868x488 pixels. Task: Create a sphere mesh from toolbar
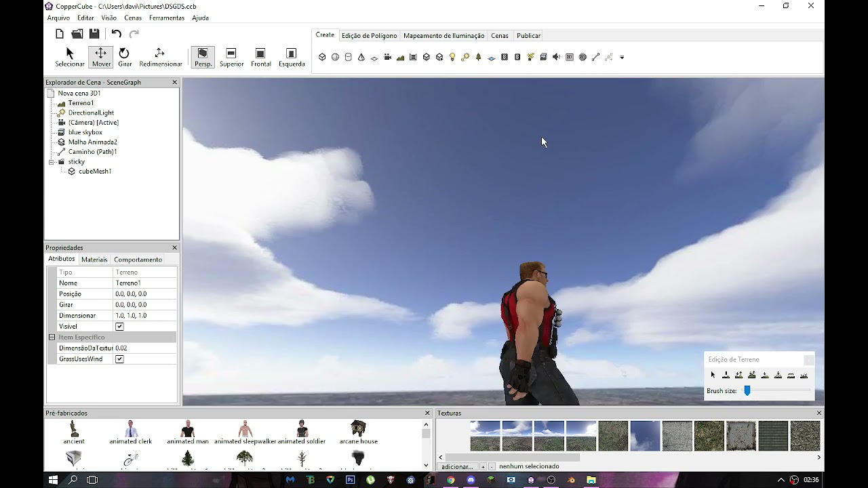(x=335, y=57)
